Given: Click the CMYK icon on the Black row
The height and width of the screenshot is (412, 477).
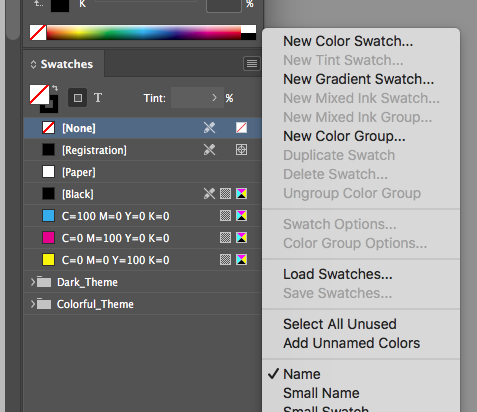Looking at the screenshot, I should tap(241, 194).
